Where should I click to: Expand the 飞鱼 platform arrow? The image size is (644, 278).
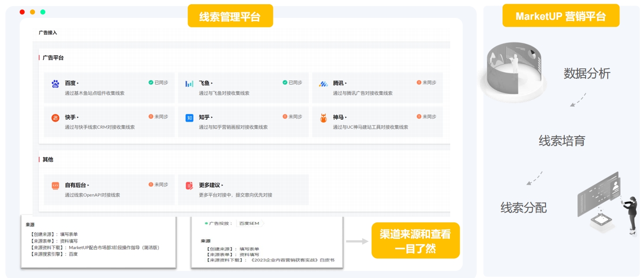(x=212, y=83)
